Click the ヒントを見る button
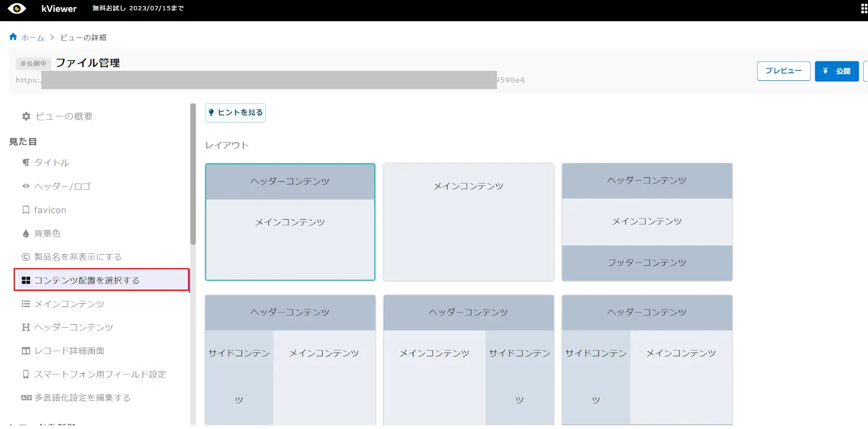This screenshot has width=868, height=429. [x=235, y=113]
